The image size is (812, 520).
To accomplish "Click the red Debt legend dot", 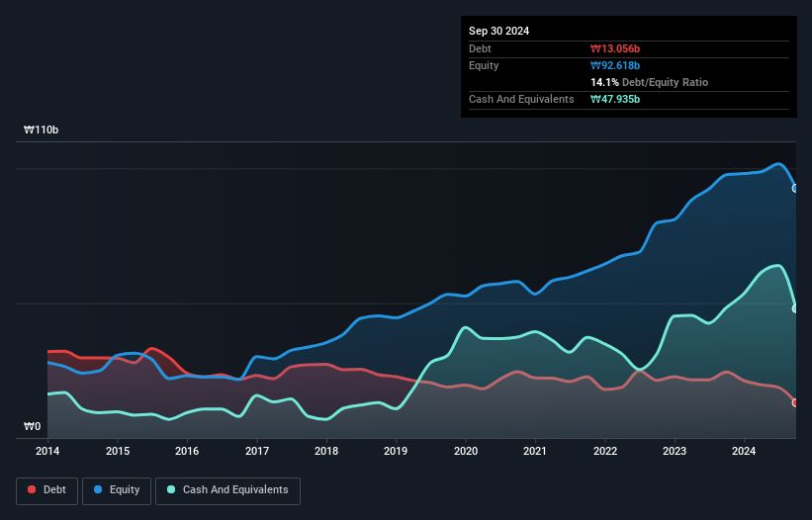I will 32,489.
